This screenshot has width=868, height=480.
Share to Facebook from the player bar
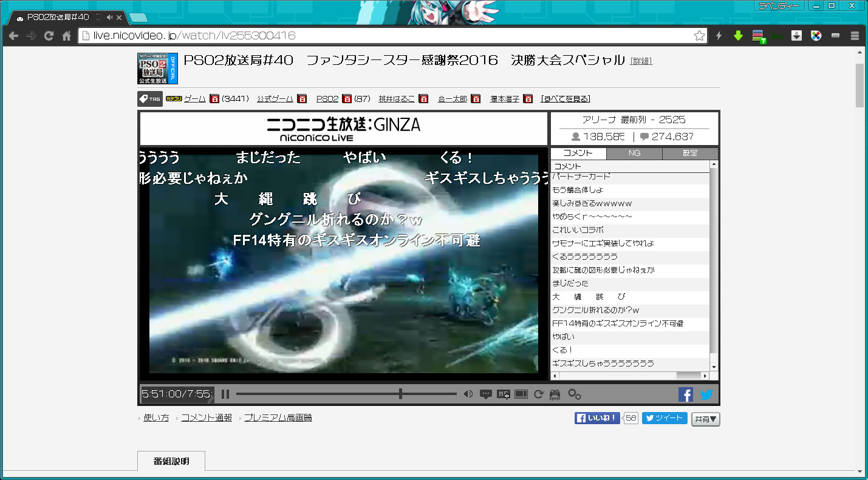(686, 394)
